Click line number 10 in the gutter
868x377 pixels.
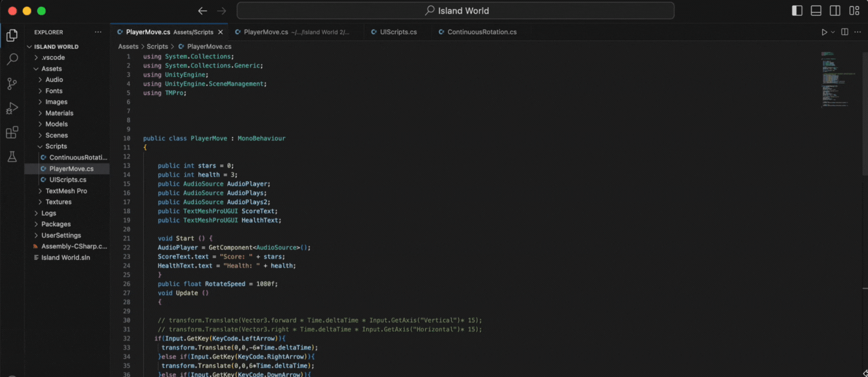tap(126, 138)
